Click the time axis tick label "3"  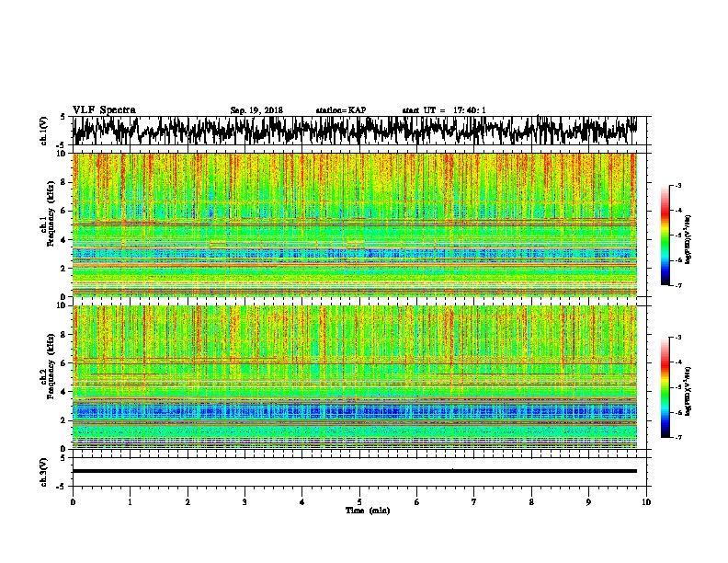pos(245,502)
